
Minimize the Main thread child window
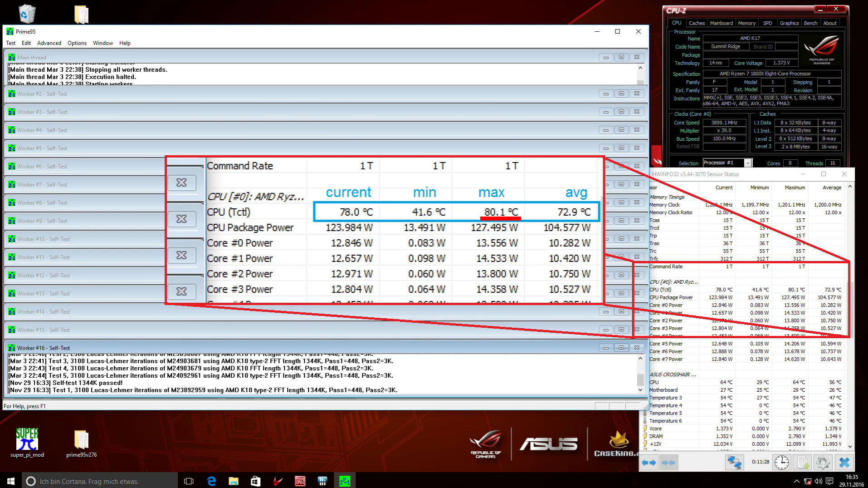[x=606, y=57]
